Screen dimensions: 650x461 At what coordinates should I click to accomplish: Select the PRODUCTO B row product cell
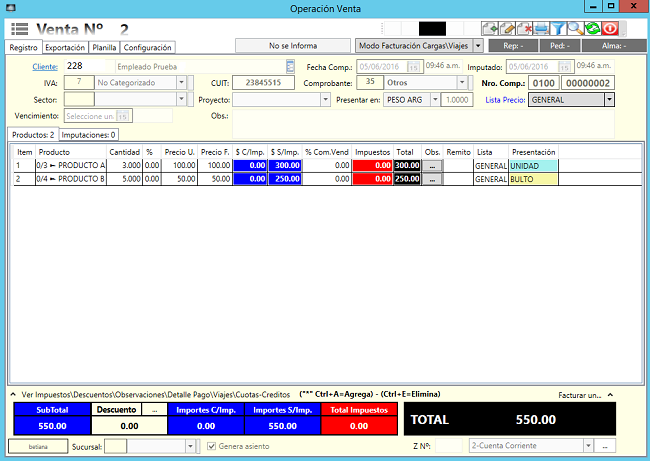tap(70, 179)
